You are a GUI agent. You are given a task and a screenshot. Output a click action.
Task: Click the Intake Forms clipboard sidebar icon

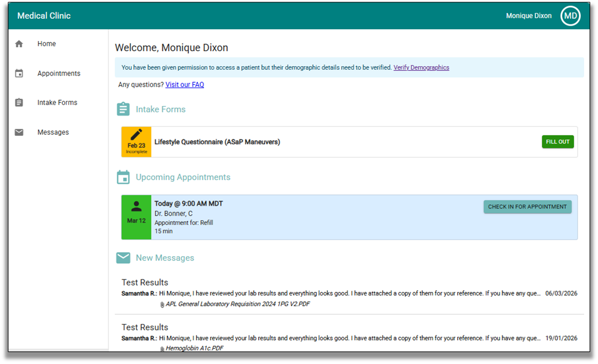coord(19,102)
